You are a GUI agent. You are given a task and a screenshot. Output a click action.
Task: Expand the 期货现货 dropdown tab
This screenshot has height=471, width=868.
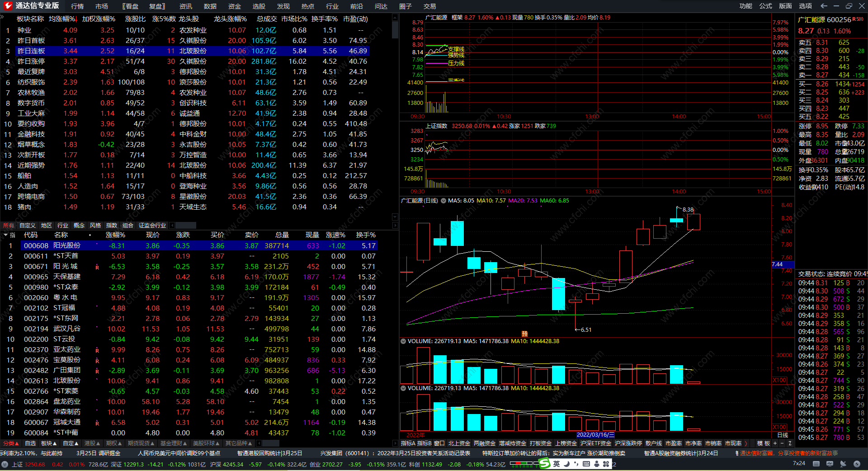pyautogui.click(x=142, y=443)
